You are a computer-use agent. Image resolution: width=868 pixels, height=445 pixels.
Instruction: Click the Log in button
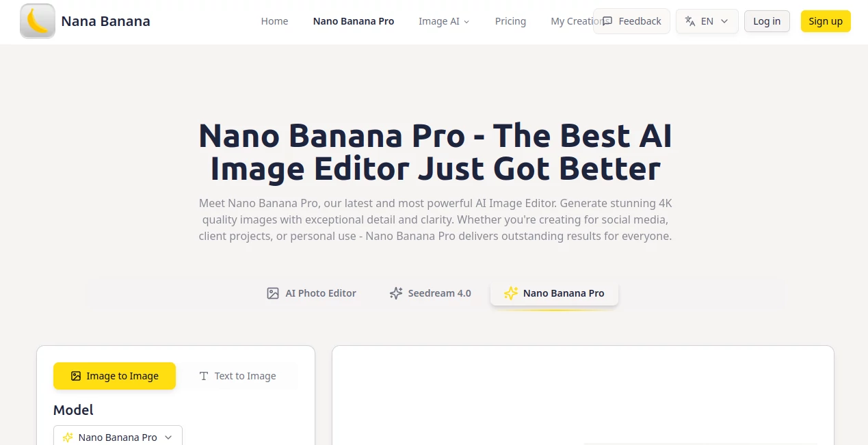(766, 21)
